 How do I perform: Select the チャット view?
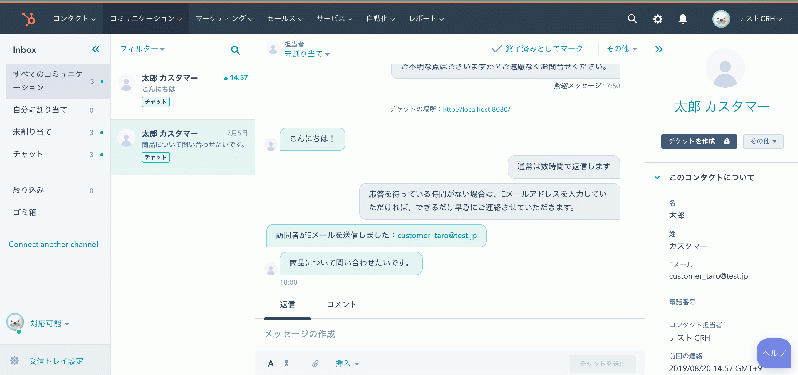tap(55, 154)
